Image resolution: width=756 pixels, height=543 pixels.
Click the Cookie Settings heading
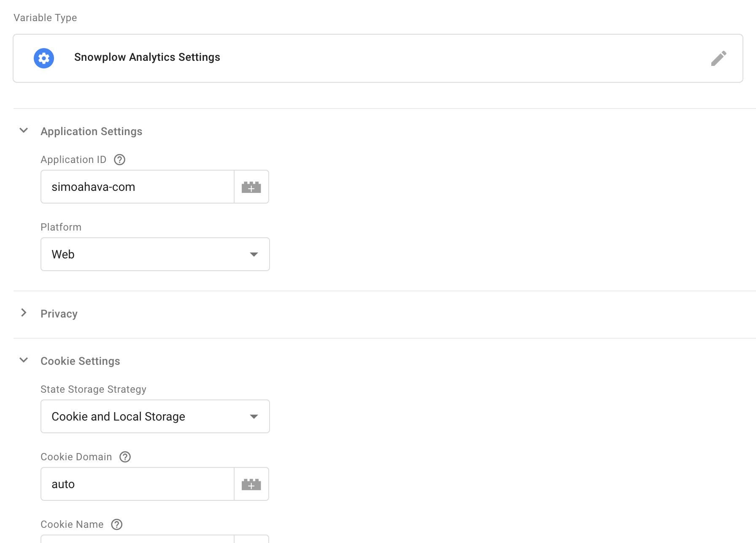point(80,361)
